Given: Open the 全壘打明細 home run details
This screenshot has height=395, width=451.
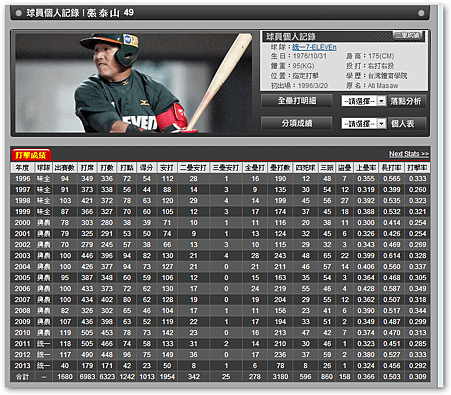Looking at the screenshot, I should pyautogui.click(x=296, y=101).
